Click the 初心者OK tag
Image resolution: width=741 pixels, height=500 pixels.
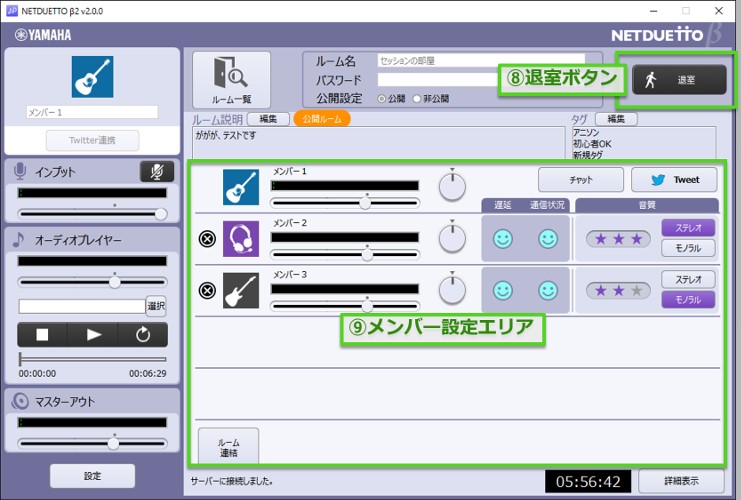click(592, 144)
